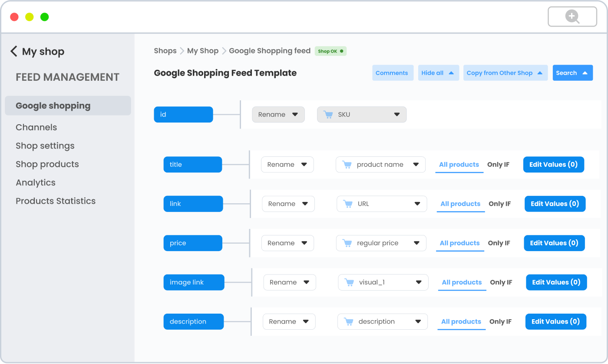Viewport: 608px width, 364px height.
Task: Click the shopping cart icon beside SKU
Action: 328,114
